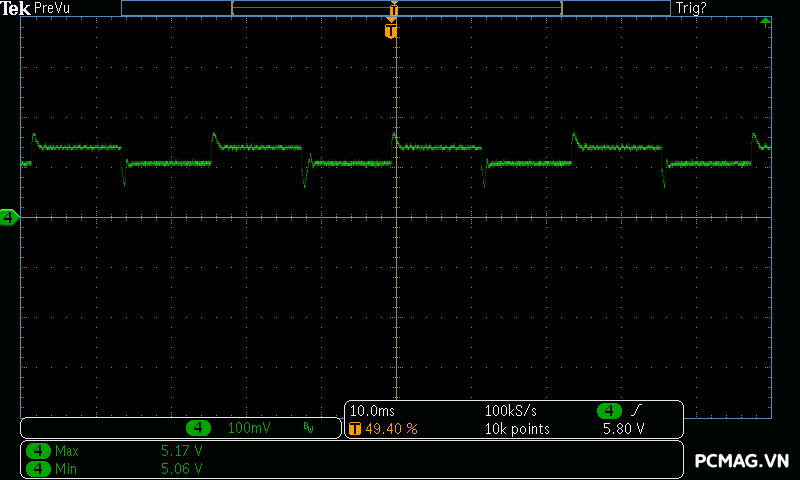This screenshot has height=480, width=800.
Task: Click the channel 4 badge beside Min
Action: [39, 467]
